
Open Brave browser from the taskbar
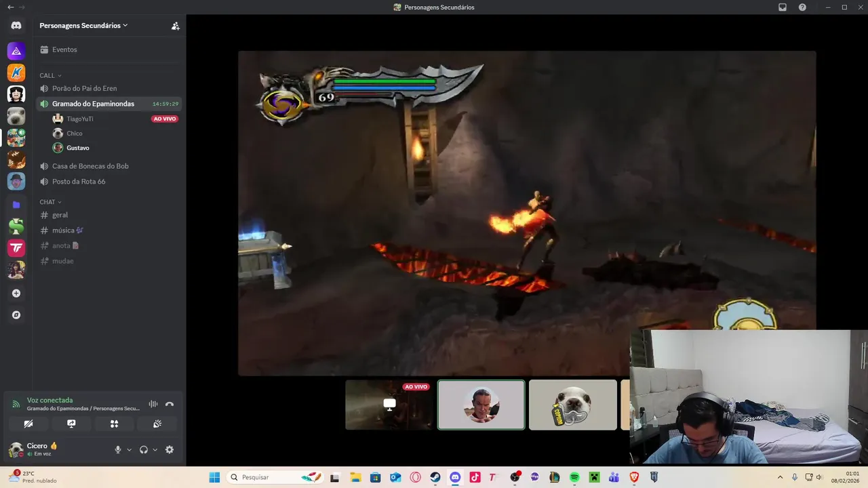634,477
